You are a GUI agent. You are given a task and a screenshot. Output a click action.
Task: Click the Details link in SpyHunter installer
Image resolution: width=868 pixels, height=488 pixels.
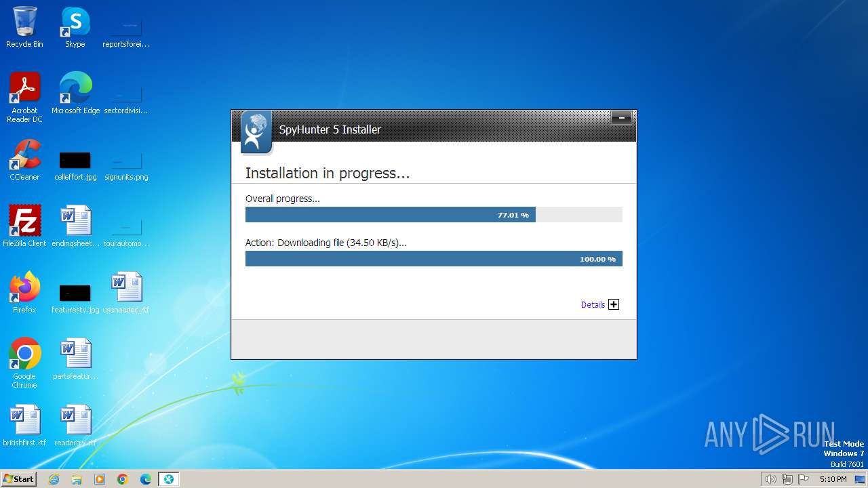click(x=593, y=305)
